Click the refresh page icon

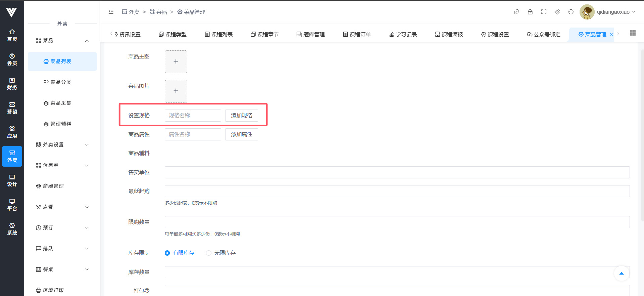pos(571,12)
